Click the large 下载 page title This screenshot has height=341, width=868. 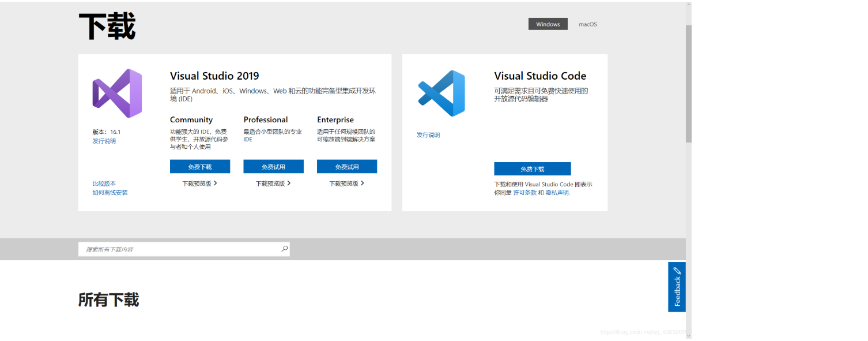pos(107,26)
